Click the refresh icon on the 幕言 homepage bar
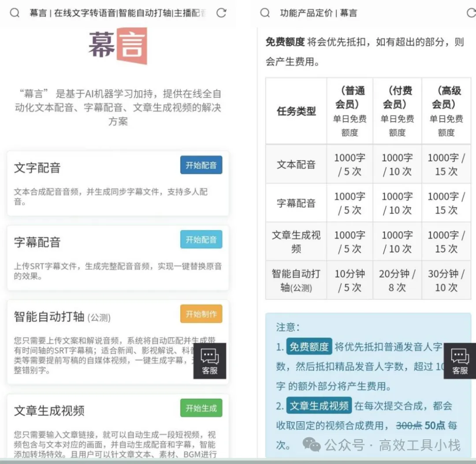Viewport: 476px width, 464px height. (x=221, y=13)
